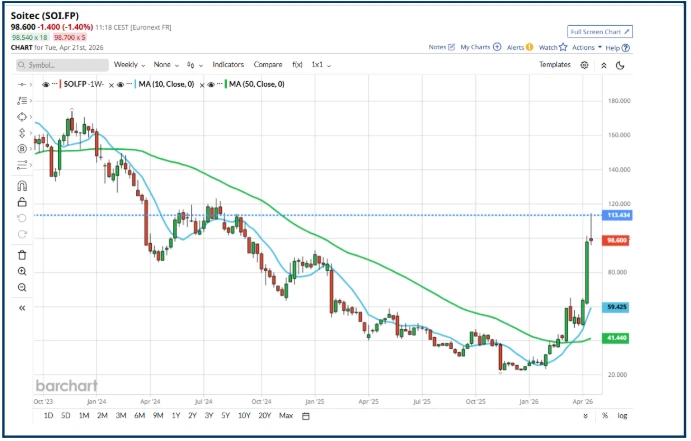The width and height of the screenshot is (691, 441).
Task: Select the 5D range
Action: tap(66, 415)
